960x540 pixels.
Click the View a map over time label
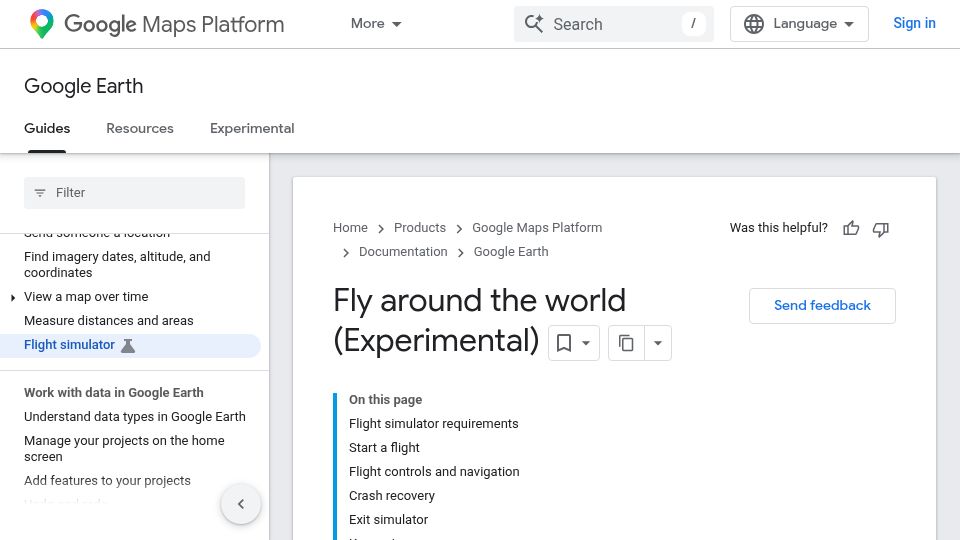(86, 297)
